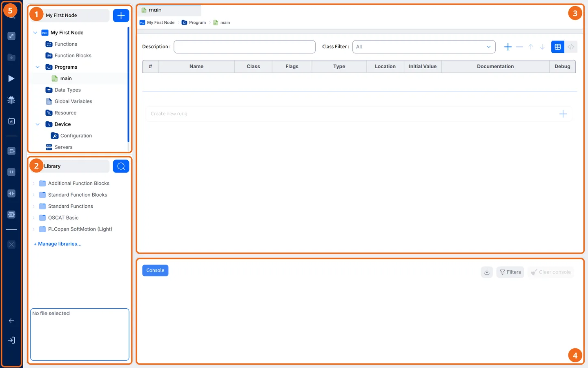Click the My First Node breadcrumb item
This screenshot has width=588, height=368.
click(x=157, y=22)
